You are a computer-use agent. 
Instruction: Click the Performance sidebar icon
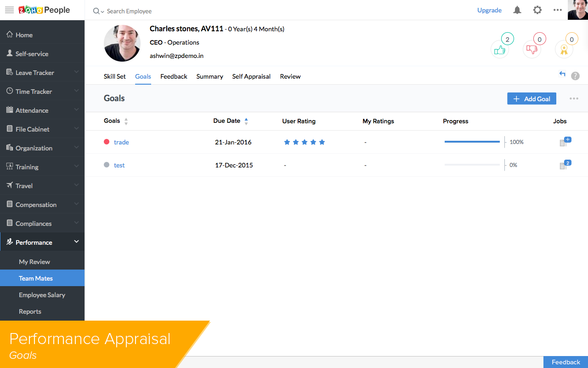click(10, 242)
